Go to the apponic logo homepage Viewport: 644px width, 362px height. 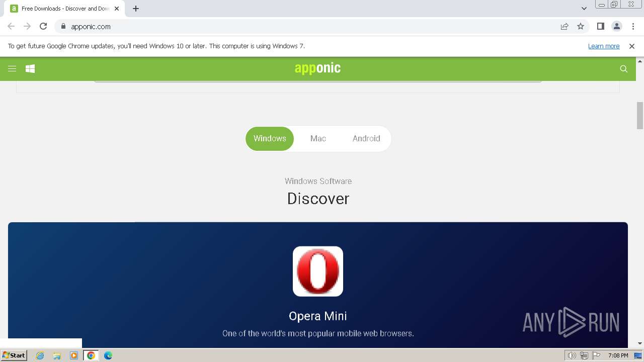[x=318, y=68]
